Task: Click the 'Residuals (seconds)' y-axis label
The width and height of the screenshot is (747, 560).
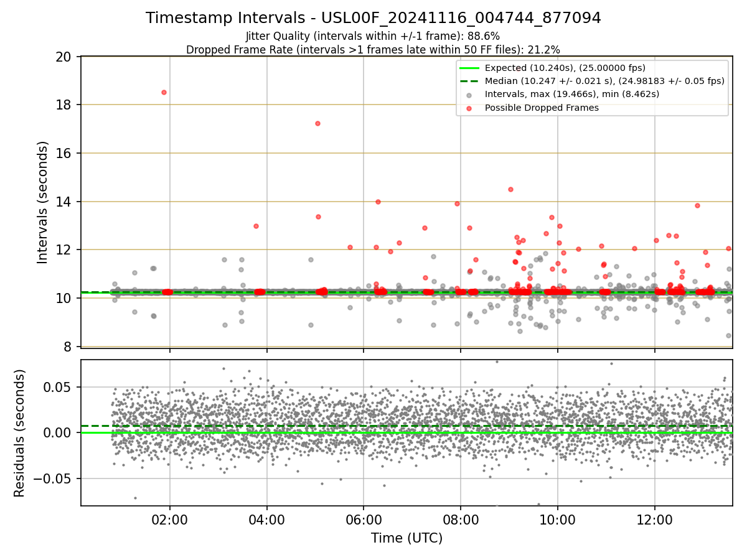Action: point(20,432)
